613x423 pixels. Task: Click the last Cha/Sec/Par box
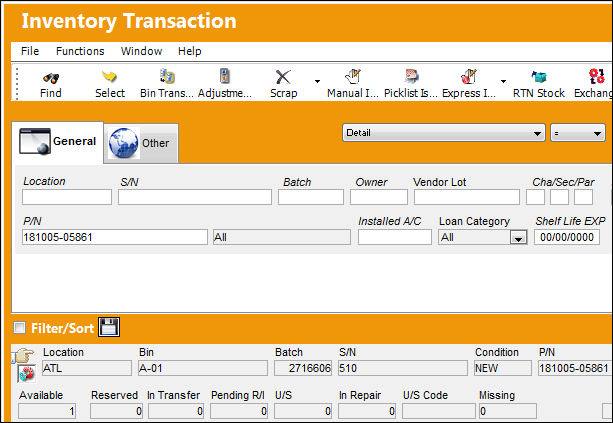[583, 197]
